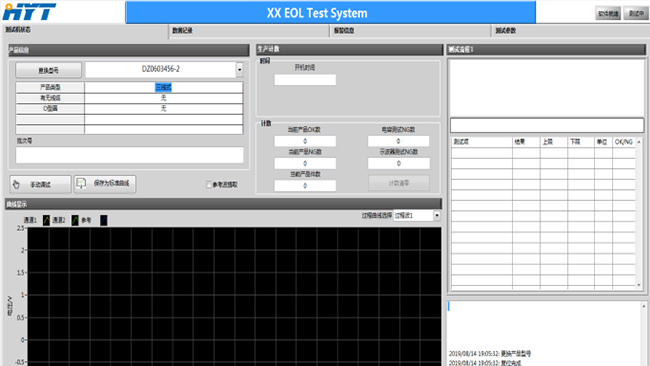
Task: Open the product model DZ0603456-2 dropdown
Action: pos(240,70)
